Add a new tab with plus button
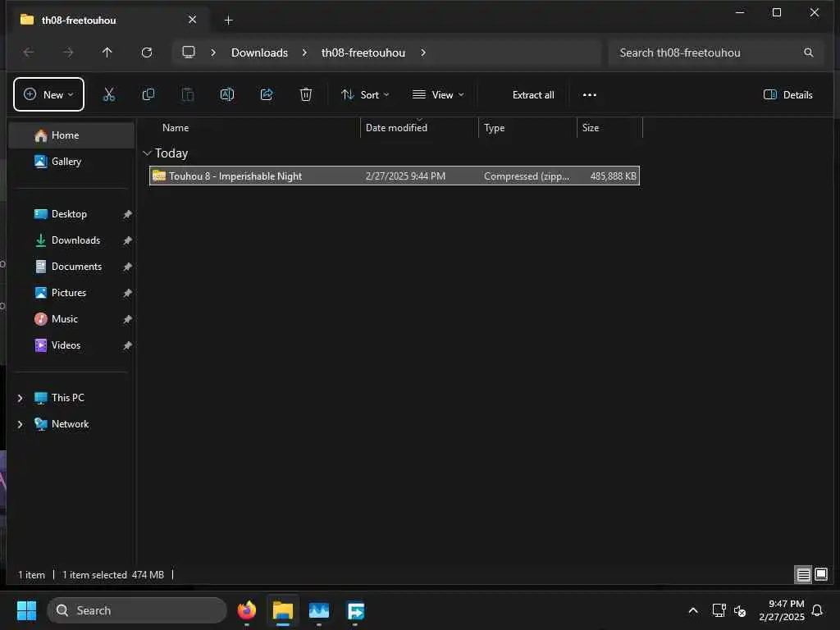Image resolution: width=840 pixels, height=630 pixels. tap(228, 20)
